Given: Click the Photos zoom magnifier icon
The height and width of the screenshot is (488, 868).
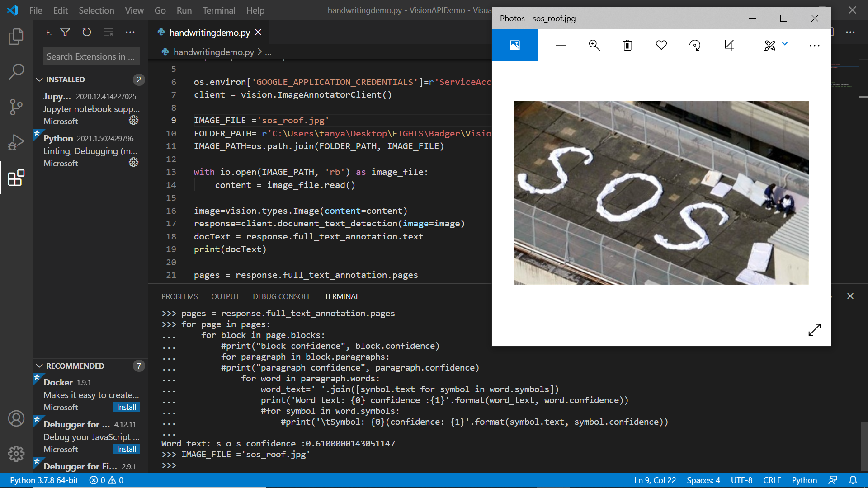Looking at the screenshot, I should [594, 45].
